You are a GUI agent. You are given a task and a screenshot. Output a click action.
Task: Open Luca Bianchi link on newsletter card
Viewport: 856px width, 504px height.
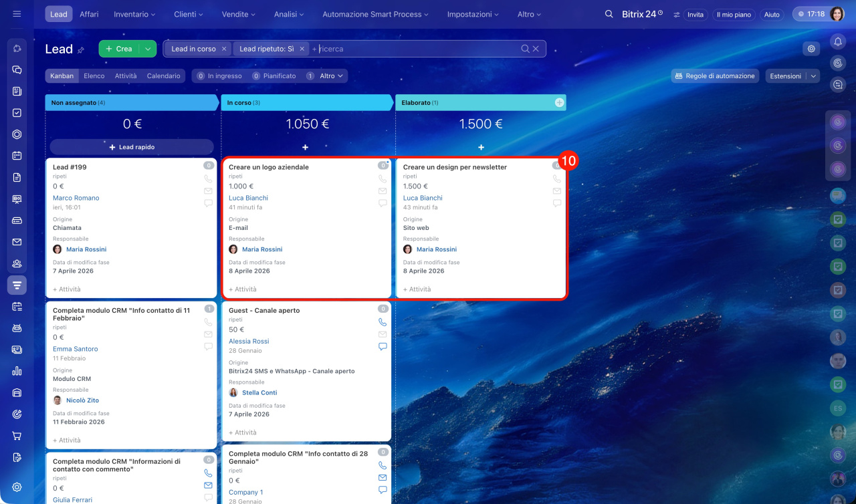[x=423, y=198]
